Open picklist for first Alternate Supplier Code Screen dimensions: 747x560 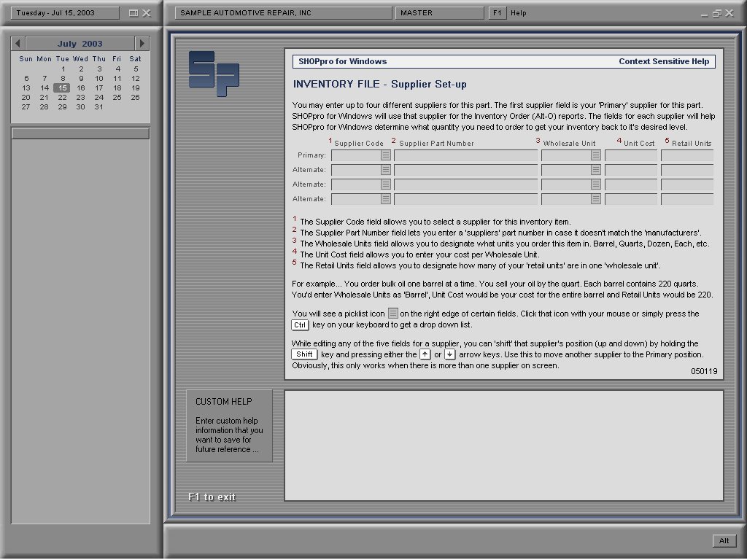pos(385,170)
